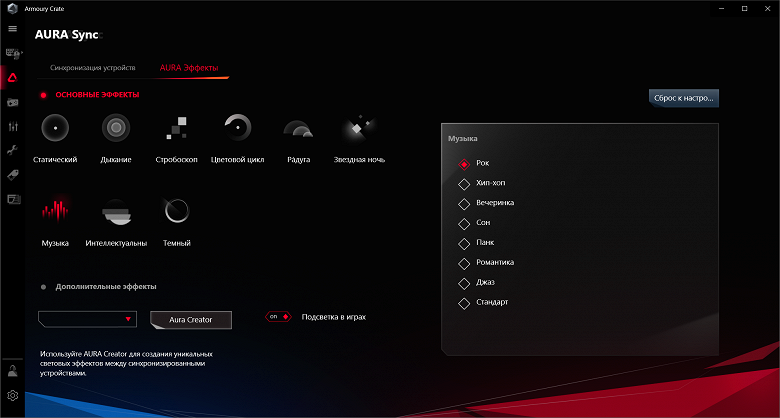Screen dimensions: 780x418
Task: Open the additional effects dropdown
Action: click(87, 319)
